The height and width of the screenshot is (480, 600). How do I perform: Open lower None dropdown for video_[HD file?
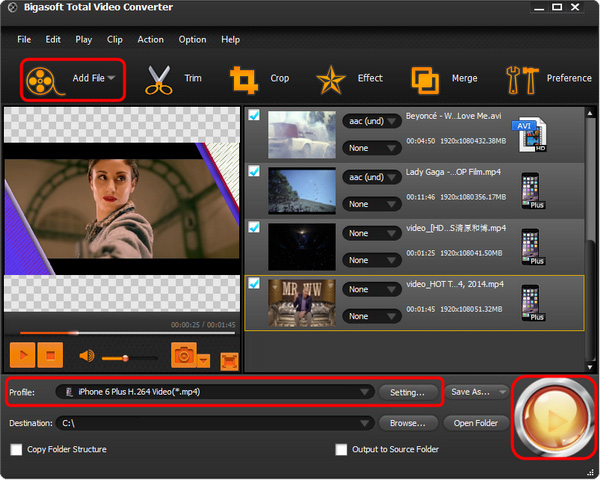[x=372, y=260]
